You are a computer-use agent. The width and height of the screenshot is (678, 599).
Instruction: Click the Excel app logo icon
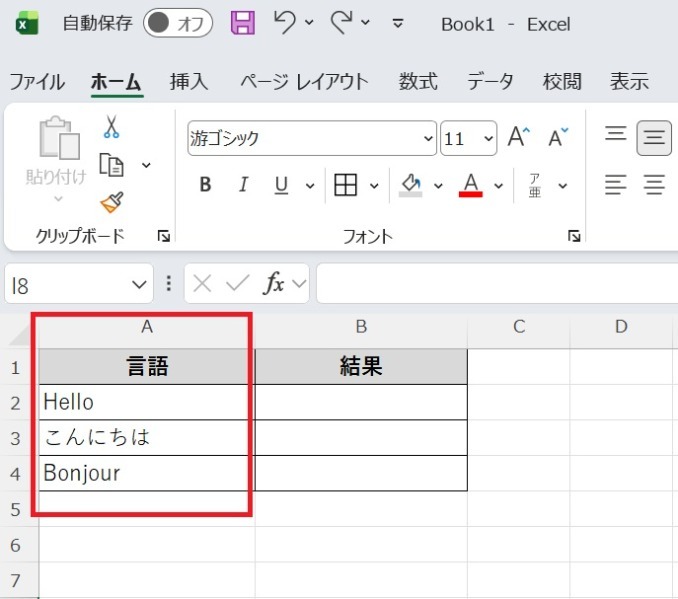click(27, 23)
